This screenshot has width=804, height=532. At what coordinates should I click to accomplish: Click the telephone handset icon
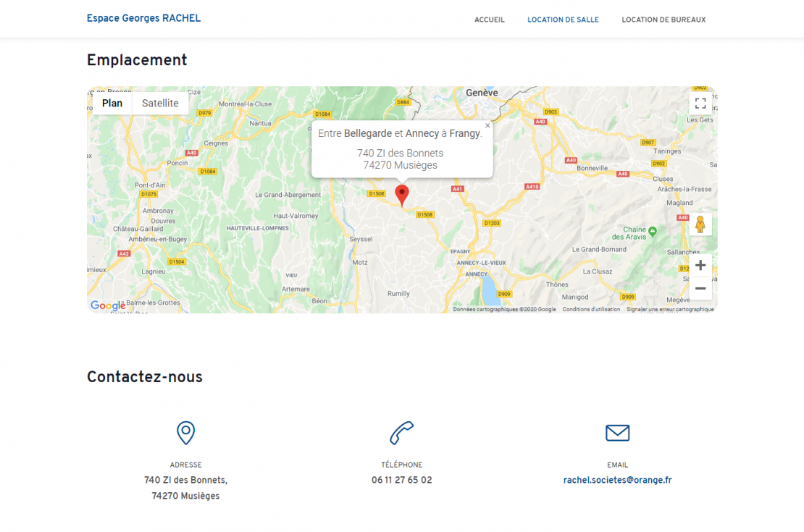pyautogui.click(x=401, y=433)
